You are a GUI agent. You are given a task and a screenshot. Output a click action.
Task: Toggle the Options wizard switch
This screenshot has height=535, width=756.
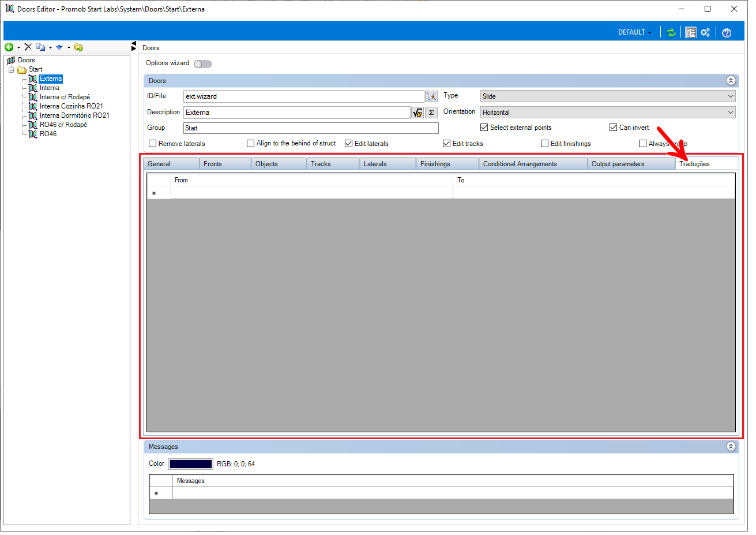click(203, 64)
